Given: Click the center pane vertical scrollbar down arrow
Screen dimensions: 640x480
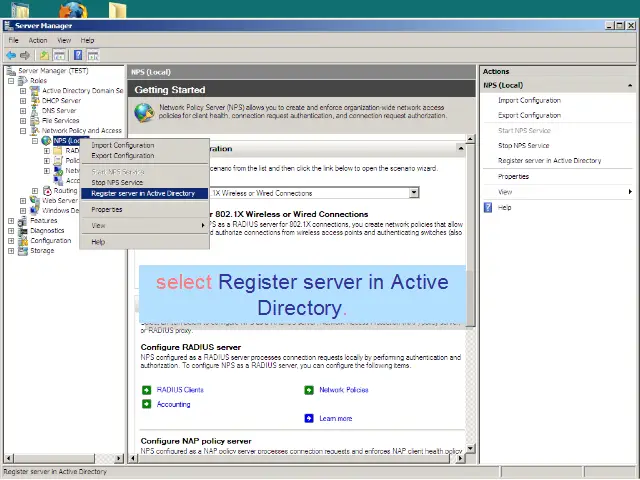Looking at the screenshot, I should pos(470,449).
